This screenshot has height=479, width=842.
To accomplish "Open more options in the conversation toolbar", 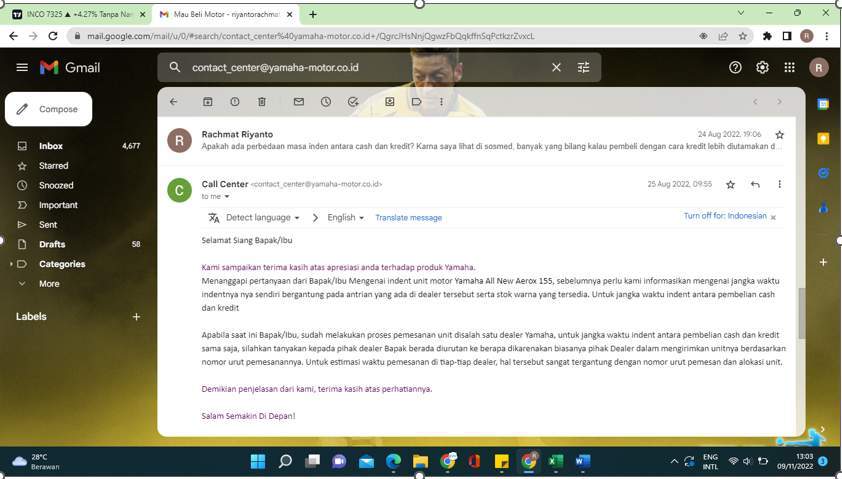I will 441,101.
